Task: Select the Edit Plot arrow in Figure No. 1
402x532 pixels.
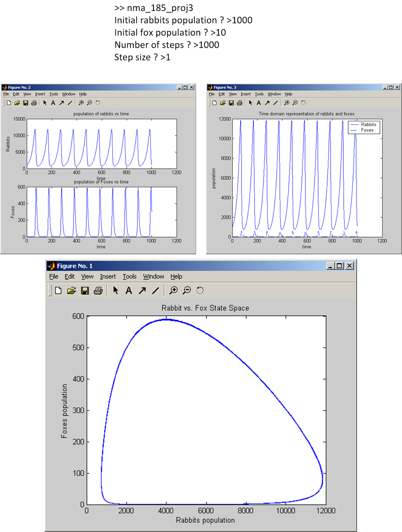Action: pyautogui.click(x=115, y=290)
